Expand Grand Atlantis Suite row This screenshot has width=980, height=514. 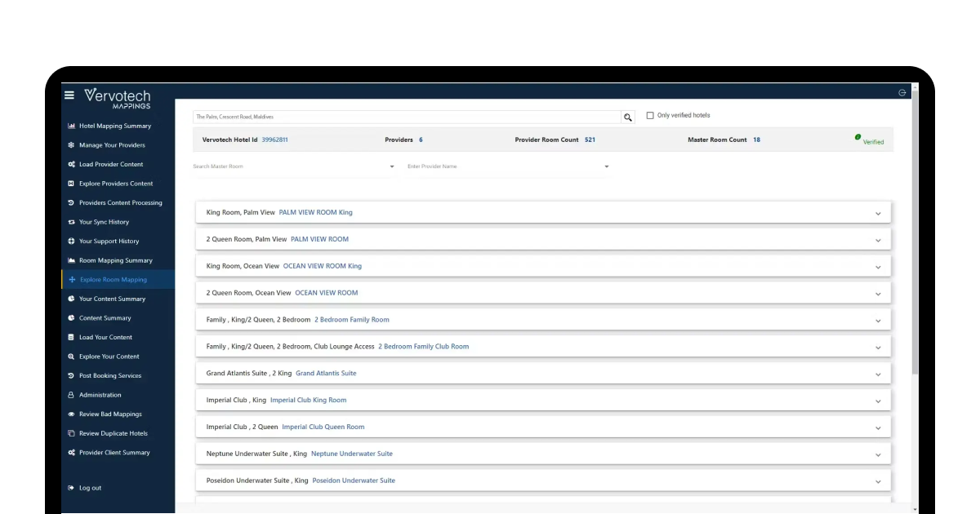pos(543,374)
